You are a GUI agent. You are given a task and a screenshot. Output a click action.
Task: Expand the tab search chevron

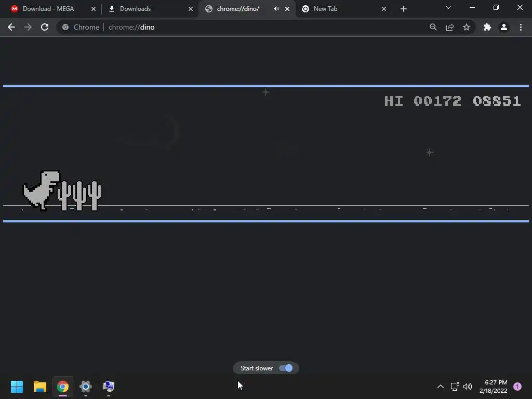pyautogui.click(x=448, y=7)
